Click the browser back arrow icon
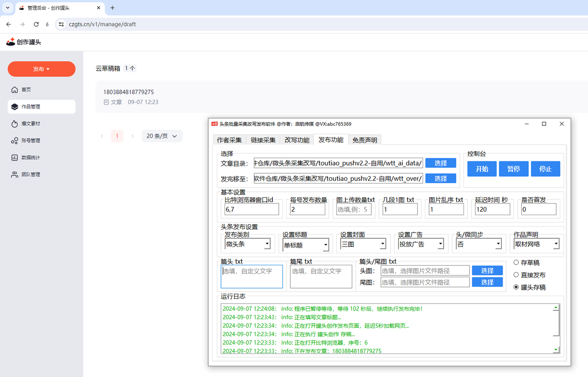The height and width of the screenshot is (377, 588). click(8, 24)
